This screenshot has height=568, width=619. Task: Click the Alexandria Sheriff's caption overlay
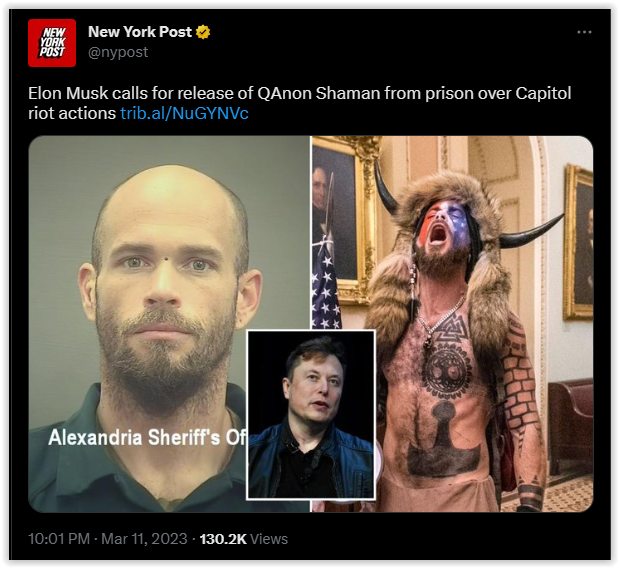pos(147,437)
